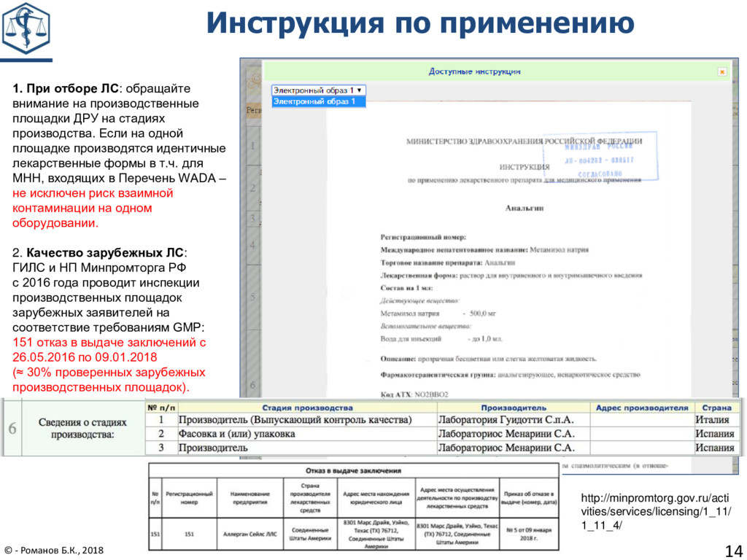747x560 pixels.
Task: Click the № 5 от 09 января 2018 cell
Action: coord(528,534)
